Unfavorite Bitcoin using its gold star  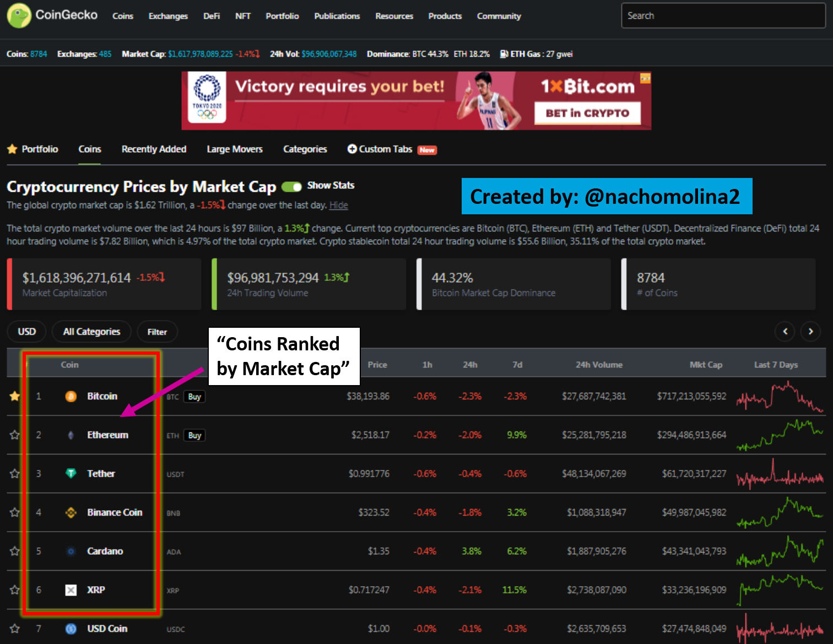[x=15, y=396]
